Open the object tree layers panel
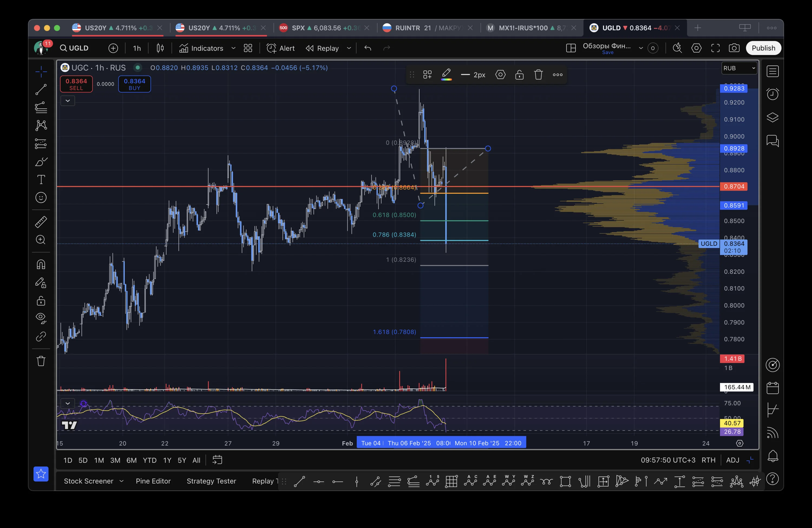This screenshot has height=528, width=812. 772,117
